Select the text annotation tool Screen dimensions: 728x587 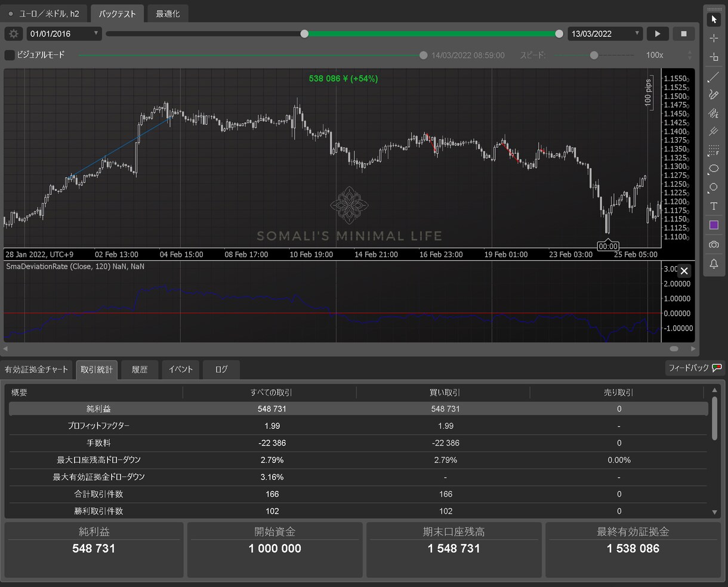714,206
